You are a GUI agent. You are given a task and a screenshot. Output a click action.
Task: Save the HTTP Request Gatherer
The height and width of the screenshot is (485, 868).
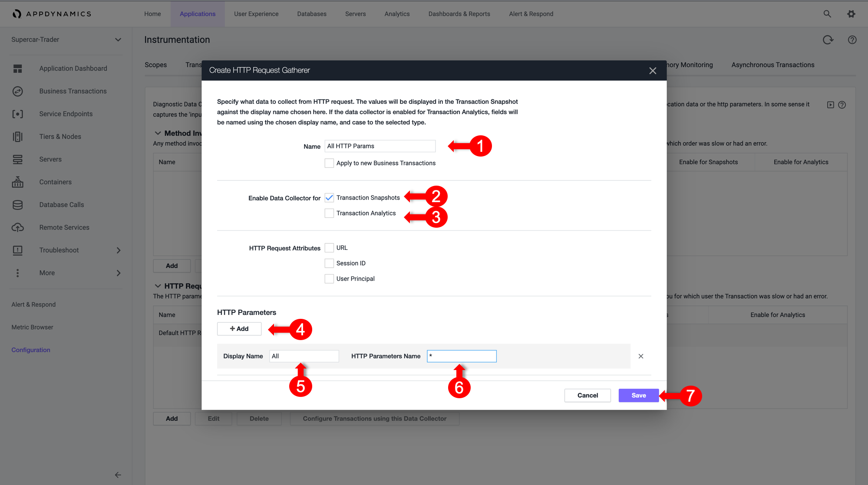coord(639,395)
